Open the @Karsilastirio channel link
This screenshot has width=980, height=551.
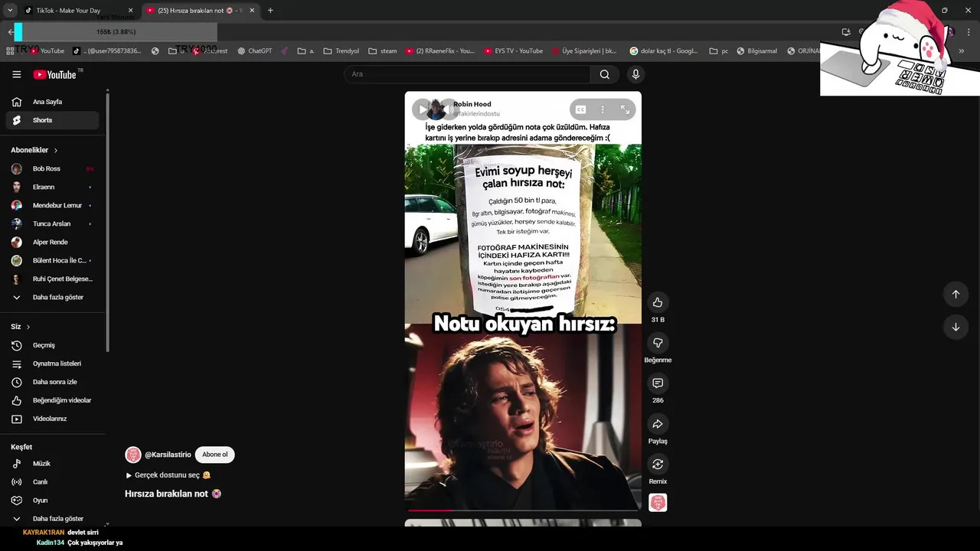168,455
